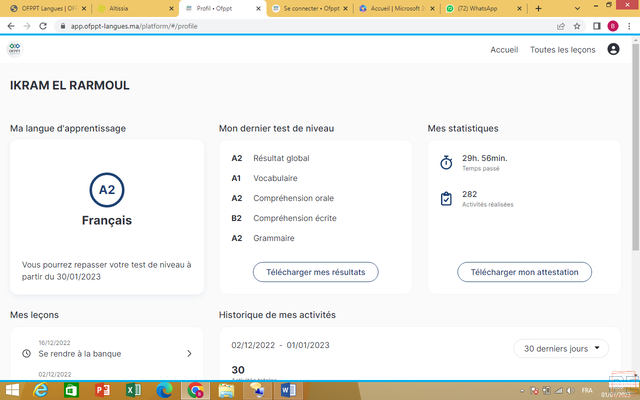Open Windows Start button
This screenshot has height=400, width=640.
coord(12,391)
